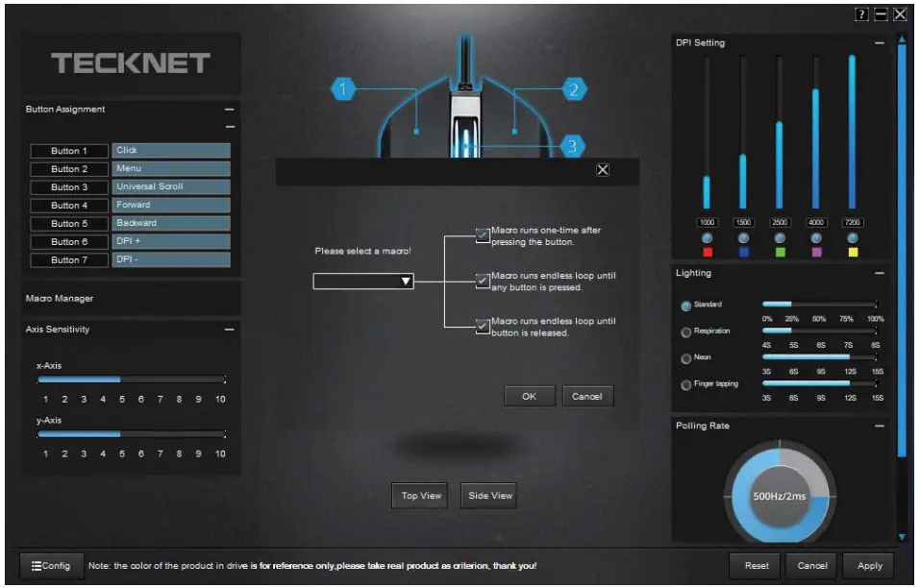The width and height of the screenshot is (920, 588).
Task: Toggle endless loop until any button pressed
Action: click(483, 282)
